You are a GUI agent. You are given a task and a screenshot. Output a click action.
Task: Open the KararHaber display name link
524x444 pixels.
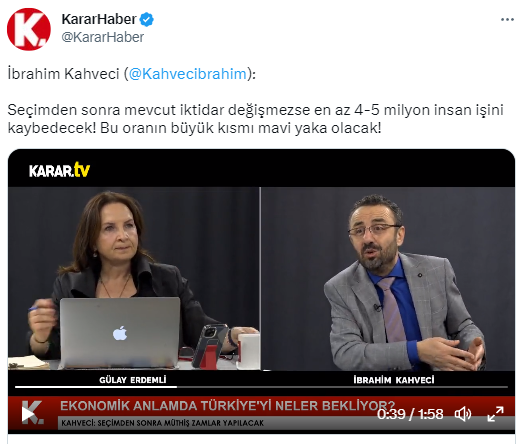(x=99, y=19)
